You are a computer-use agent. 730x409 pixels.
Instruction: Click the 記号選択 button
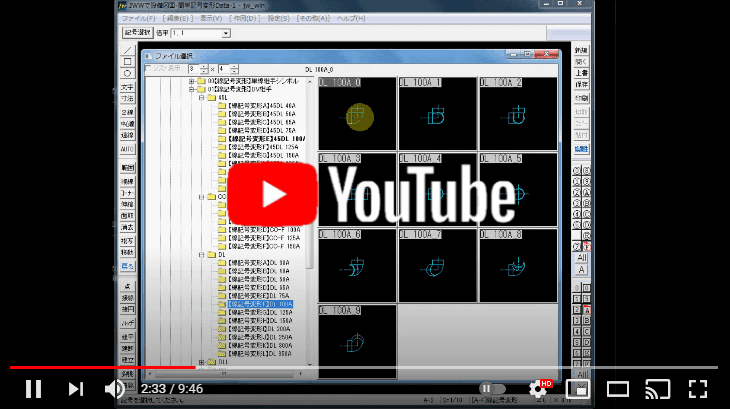[x=137, y=33]
